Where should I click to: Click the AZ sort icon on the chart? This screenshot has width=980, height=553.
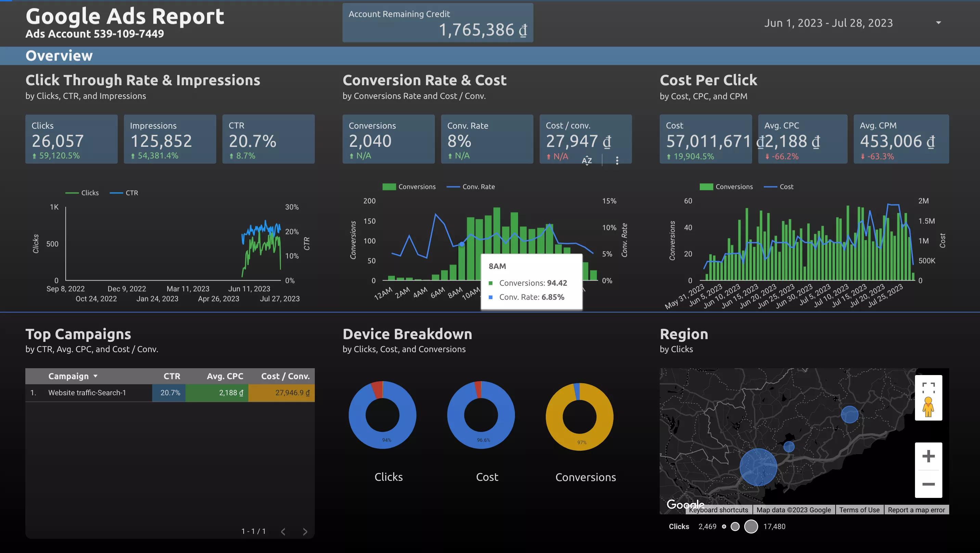(586, 160)
